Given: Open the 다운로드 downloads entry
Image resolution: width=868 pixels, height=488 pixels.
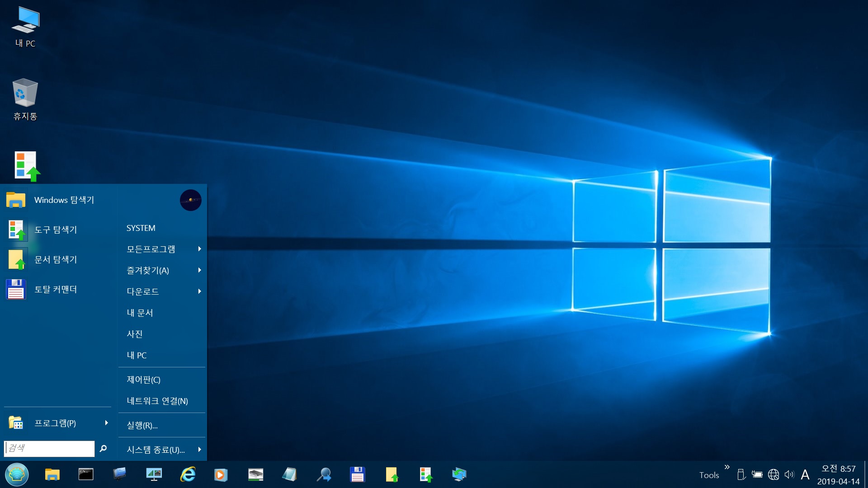Looking at the screenshot, I should pos(162,291).
